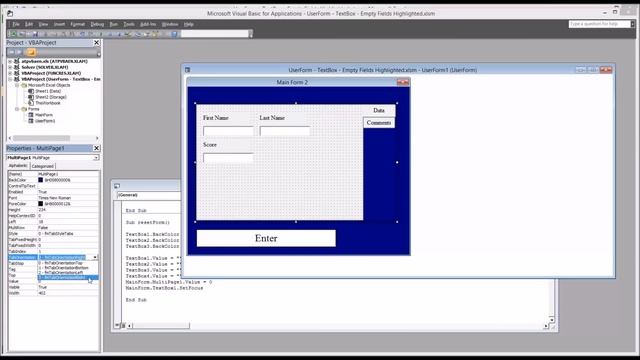The height and width of the screenshot is (360, 640).
Task: Open the Help menu
Action: click(x=188, y=24)
